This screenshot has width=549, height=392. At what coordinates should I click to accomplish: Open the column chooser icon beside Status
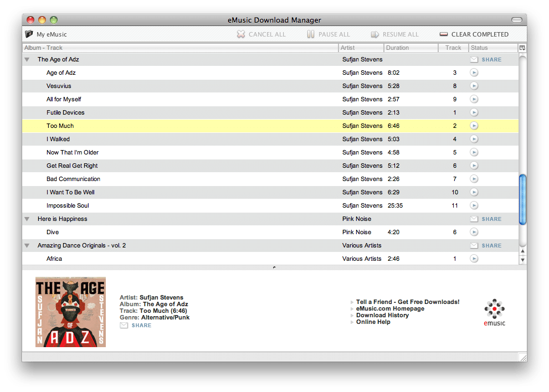pos(522,48)
